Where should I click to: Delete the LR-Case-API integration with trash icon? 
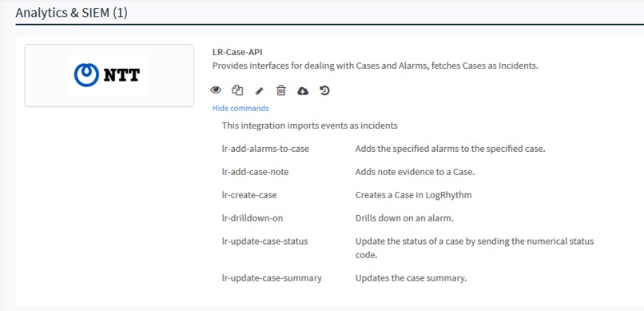pyautogui.click(x=281, y=90)
